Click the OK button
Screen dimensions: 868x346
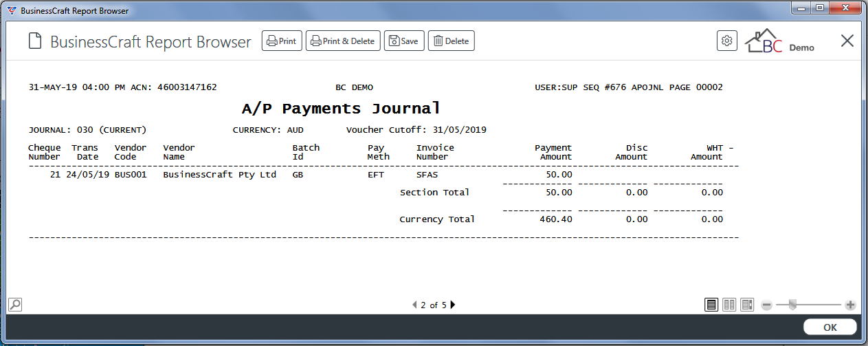830,327
